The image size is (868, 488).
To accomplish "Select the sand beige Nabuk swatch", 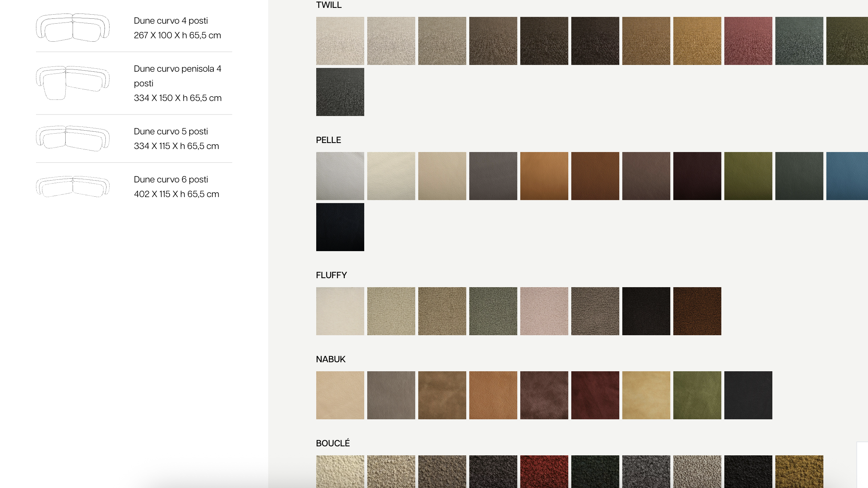I will [340, 395].
